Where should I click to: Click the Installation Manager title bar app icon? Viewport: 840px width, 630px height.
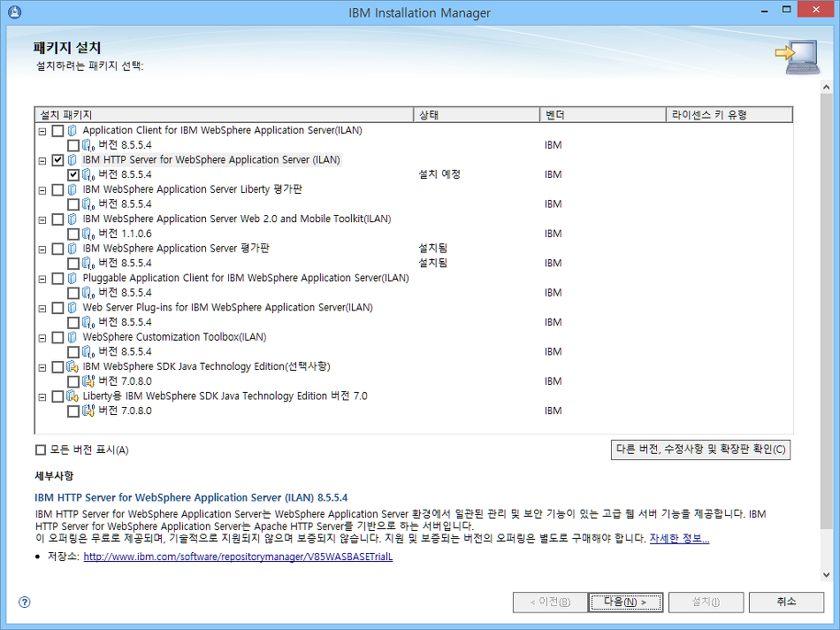pyautogui.click(x=14, y=12)
